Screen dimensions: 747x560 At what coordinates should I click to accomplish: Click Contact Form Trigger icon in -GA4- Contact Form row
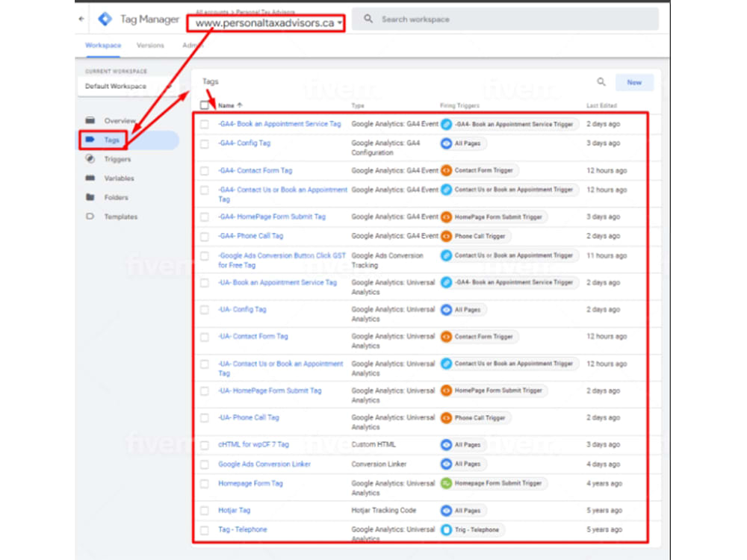446,170
